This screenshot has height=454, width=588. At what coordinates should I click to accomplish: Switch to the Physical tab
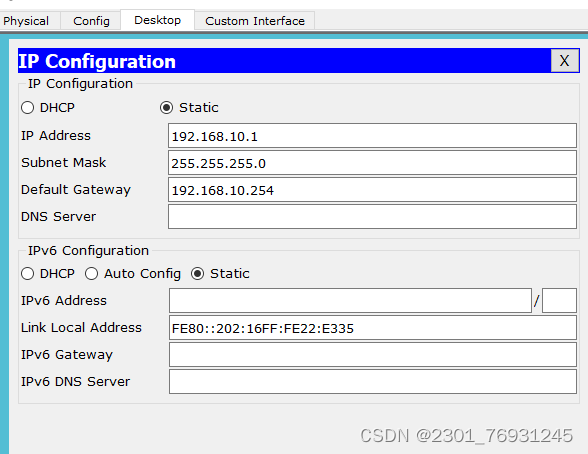pyautogui.click(x=26, y=21)
